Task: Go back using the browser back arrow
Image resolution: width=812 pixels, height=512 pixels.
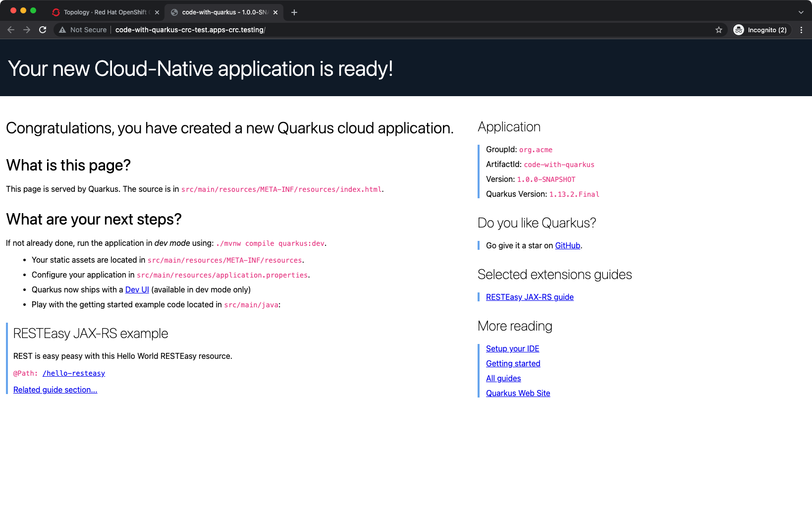Action: [11, 30]
